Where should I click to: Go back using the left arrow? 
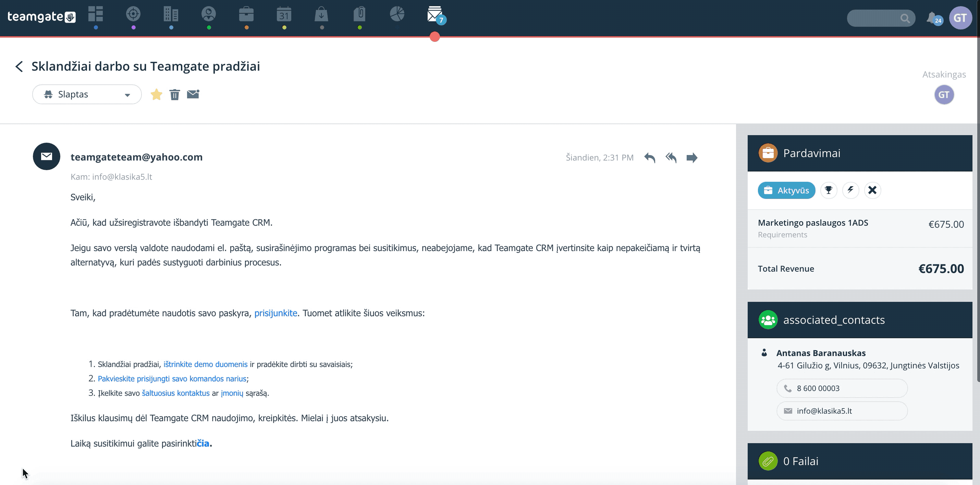click(19, 66)
